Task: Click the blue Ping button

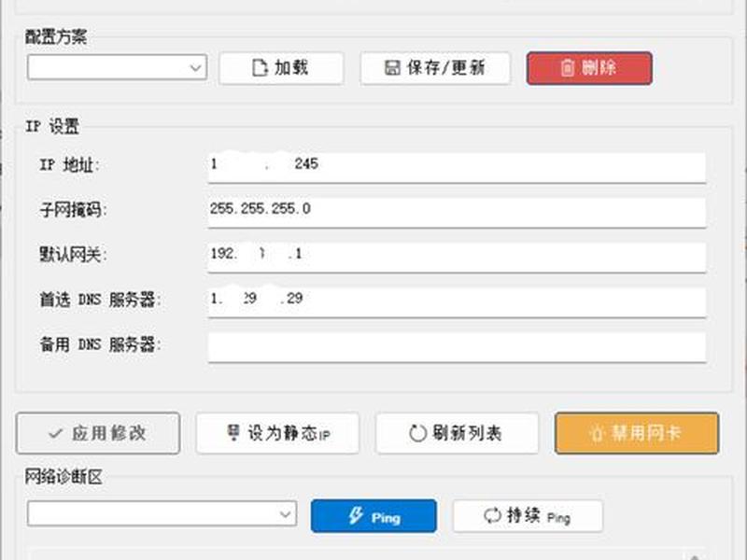Action: (373, 516)
